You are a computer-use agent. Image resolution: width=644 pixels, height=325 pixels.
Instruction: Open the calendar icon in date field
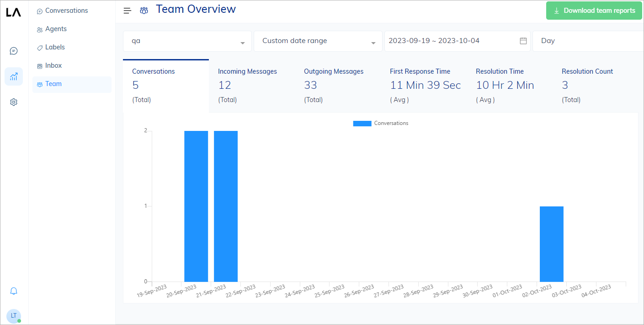pyautogui.click(x=523, y=41)
